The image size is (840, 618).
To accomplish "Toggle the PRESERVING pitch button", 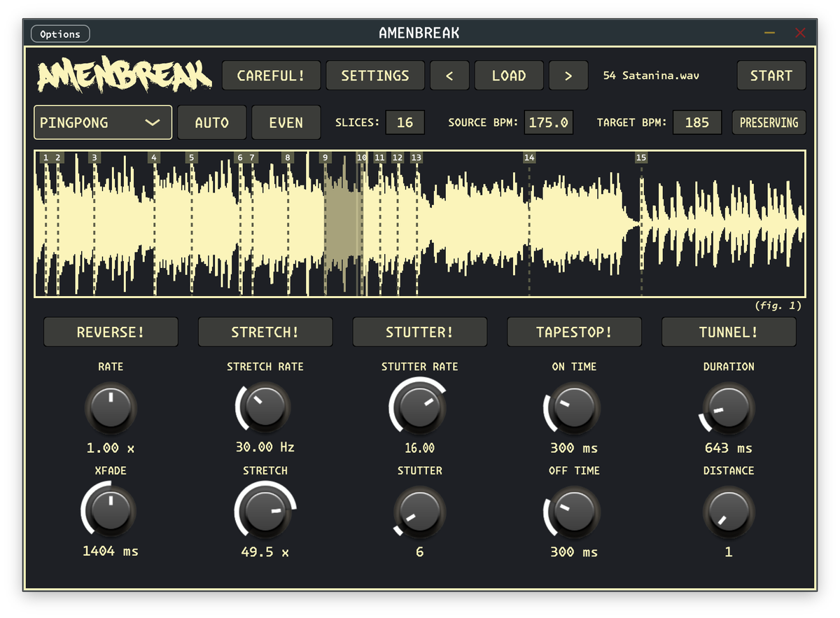I will tap(769, 122).
